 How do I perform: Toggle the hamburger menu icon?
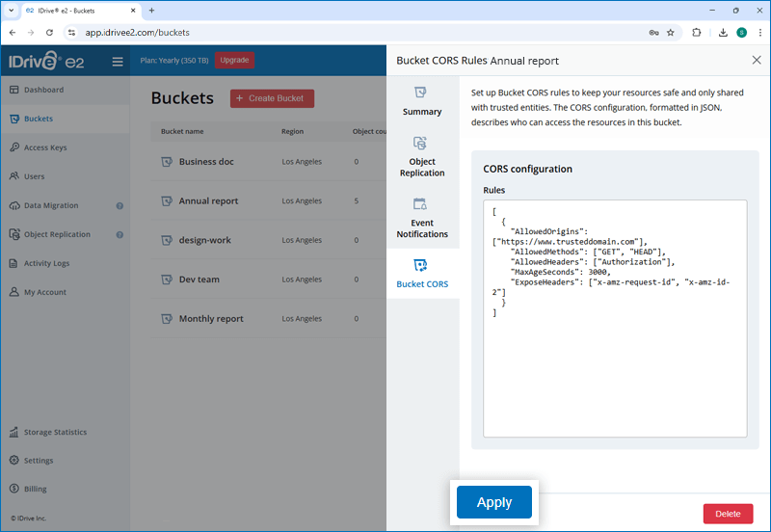[x=118, y=61]
